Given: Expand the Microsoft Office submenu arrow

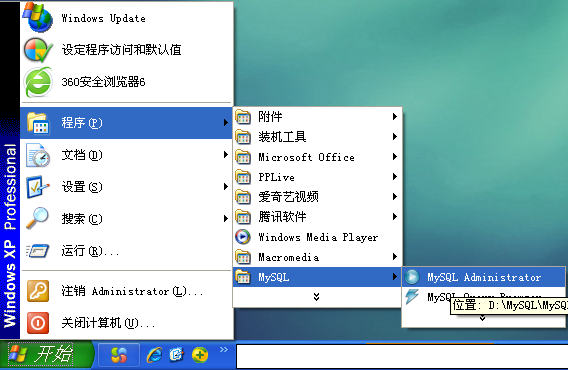Looking at the screenshot, I should click(x=394, y=157).
